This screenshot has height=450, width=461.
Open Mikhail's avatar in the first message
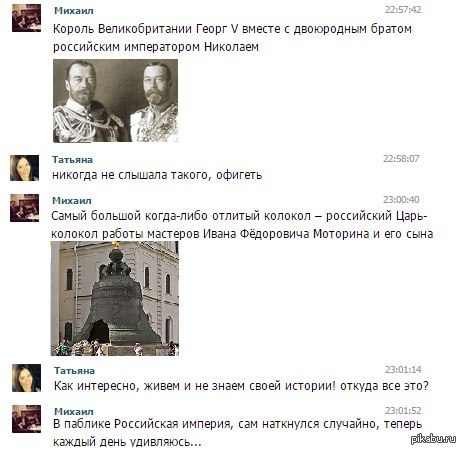pos(26,18)
